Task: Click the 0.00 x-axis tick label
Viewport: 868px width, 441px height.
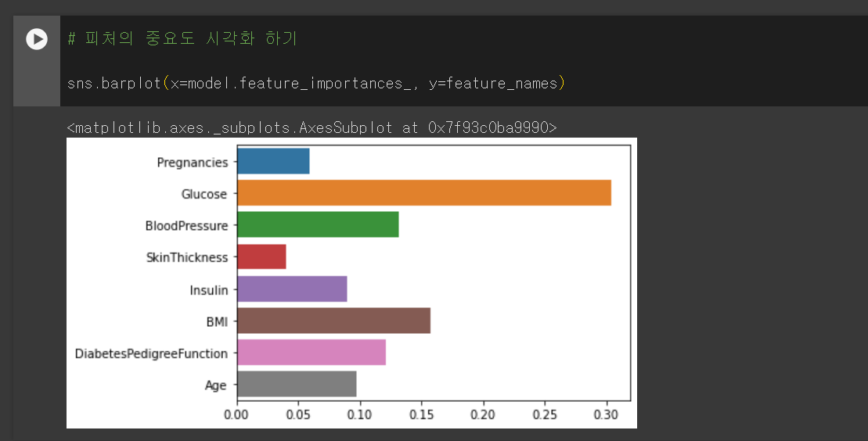Action: tap(236, 414)
